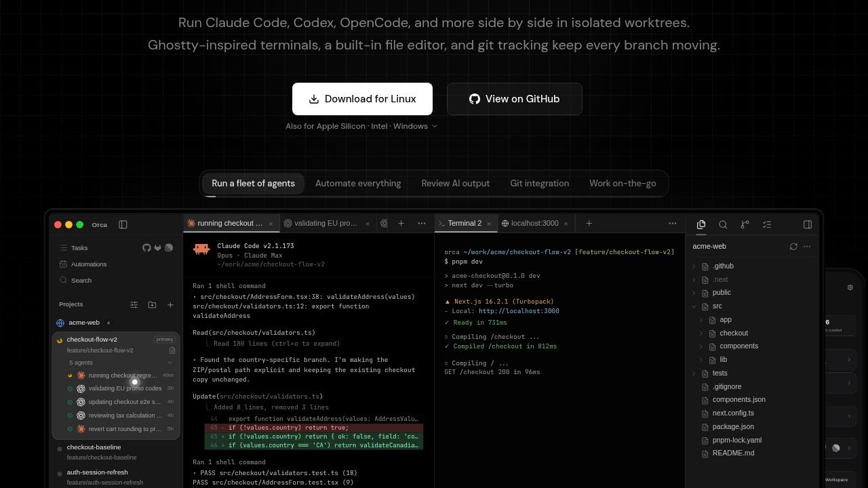The image size is (868, 488).
Task: Open the README.md file
Action: point(753,453)
